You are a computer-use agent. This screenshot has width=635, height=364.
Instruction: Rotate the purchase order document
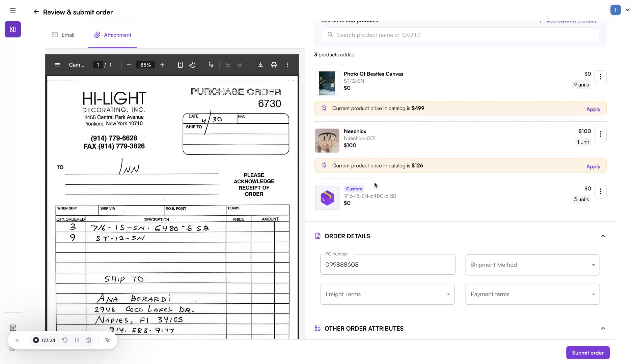192,65
